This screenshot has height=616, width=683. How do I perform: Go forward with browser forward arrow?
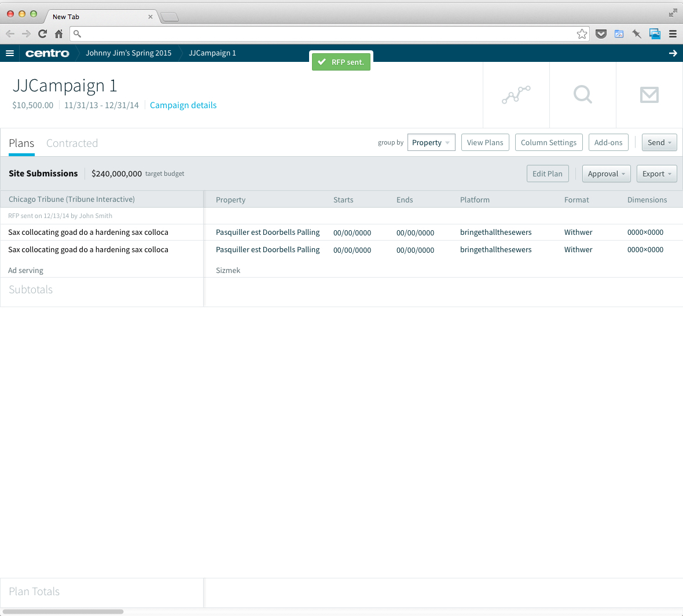(26, 34)
